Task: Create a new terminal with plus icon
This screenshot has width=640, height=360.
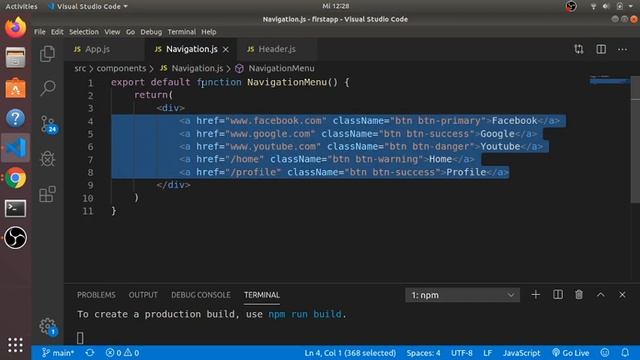Action: click(536, 295)
